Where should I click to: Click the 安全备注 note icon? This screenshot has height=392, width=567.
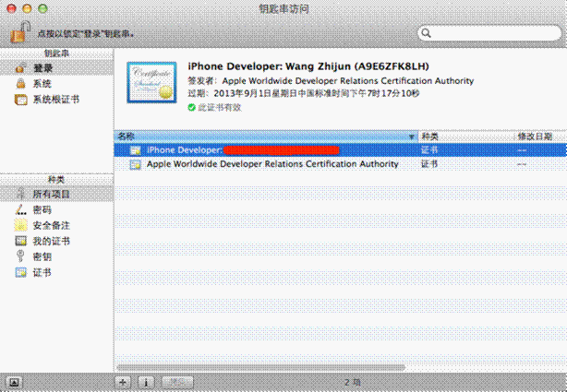(x=20, y=225)
